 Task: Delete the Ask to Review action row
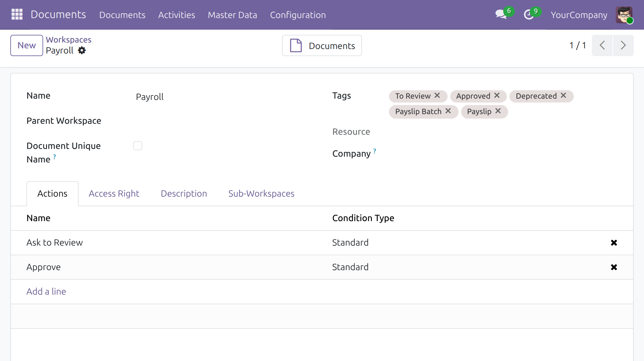click(x=614, y=243)
